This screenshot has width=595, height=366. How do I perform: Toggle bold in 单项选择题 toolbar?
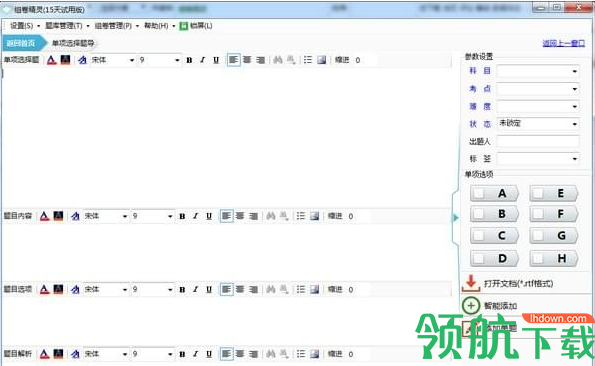point(189,60)
